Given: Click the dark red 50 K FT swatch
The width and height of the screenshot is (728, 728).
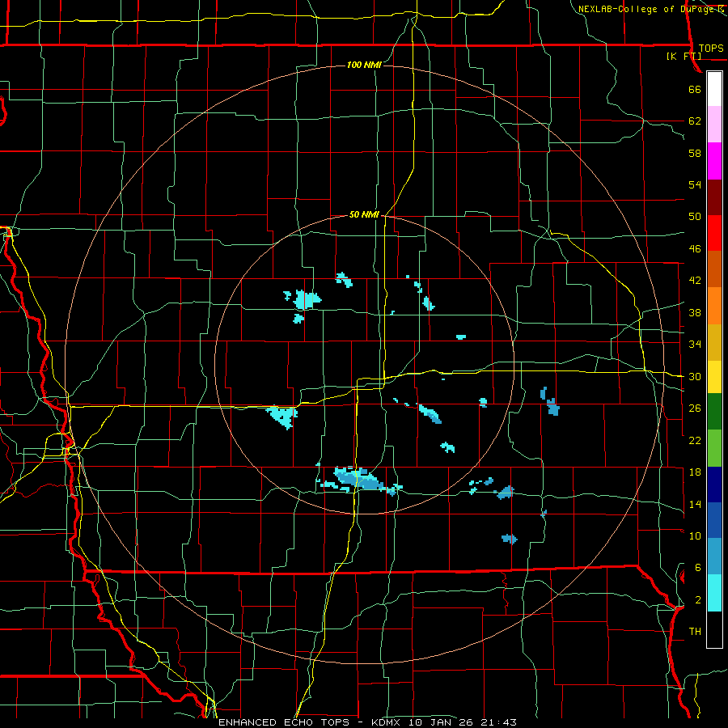Looking at the screenshot, I should point(714,197).
